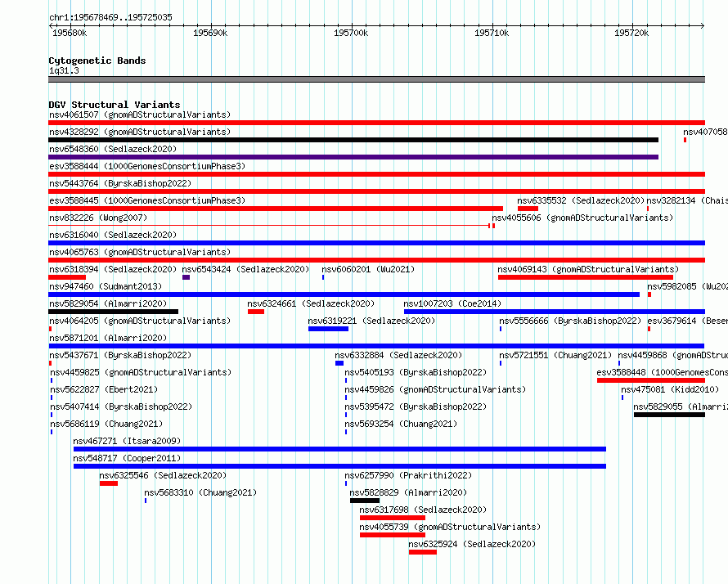Click the black bar of nsv5828829 (Almarri2020)
This screenshot has width=728, height=584.
pyautogui.click(x=365, y=501)
